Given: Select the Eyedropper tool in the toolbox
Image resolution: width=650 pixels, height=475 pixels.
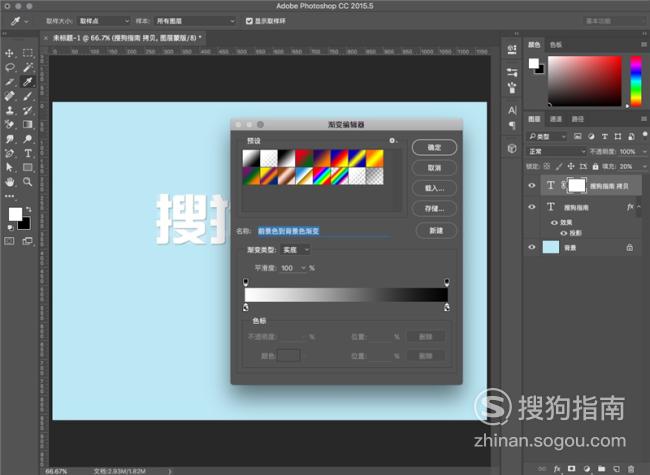Looking at the screenshot, I should [x=28, y=82].
